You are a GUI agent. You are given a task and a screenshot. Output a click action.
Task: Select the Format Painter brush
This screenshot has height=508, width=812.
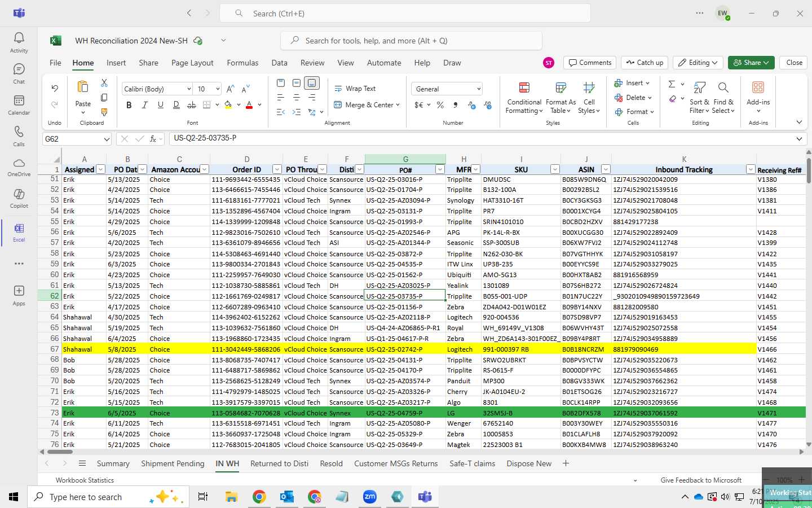coord(104,112)
